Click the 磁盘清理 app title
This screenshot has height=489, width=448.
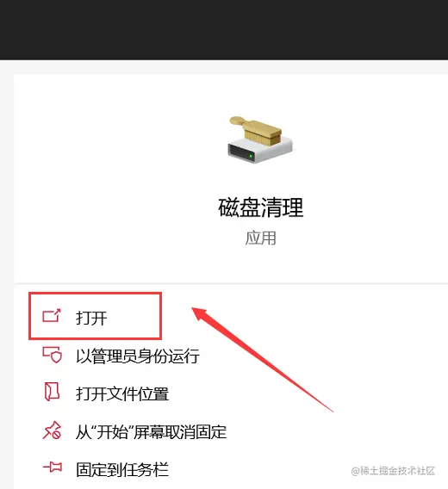[261, 207]
